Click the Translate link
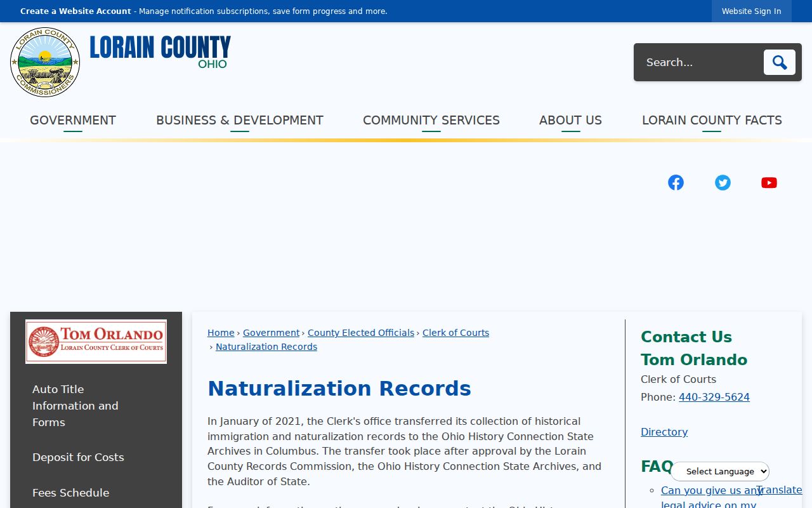Viewport: 812px width, 508px height. 779,490
